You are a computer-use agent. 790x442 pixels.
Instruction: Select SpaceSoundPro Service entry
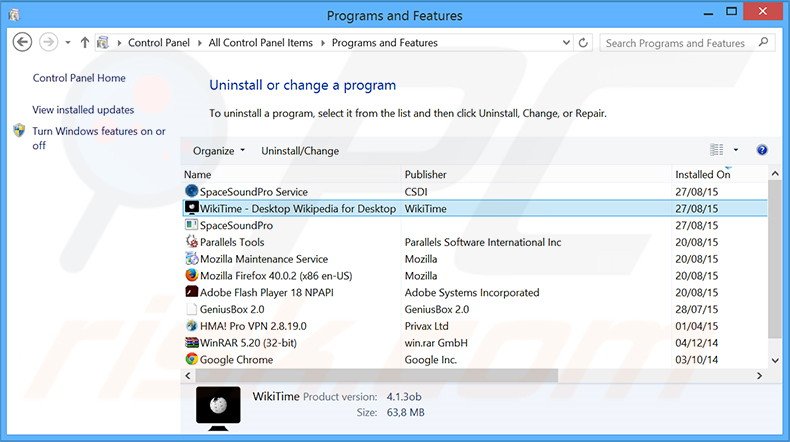pos(253,192)
